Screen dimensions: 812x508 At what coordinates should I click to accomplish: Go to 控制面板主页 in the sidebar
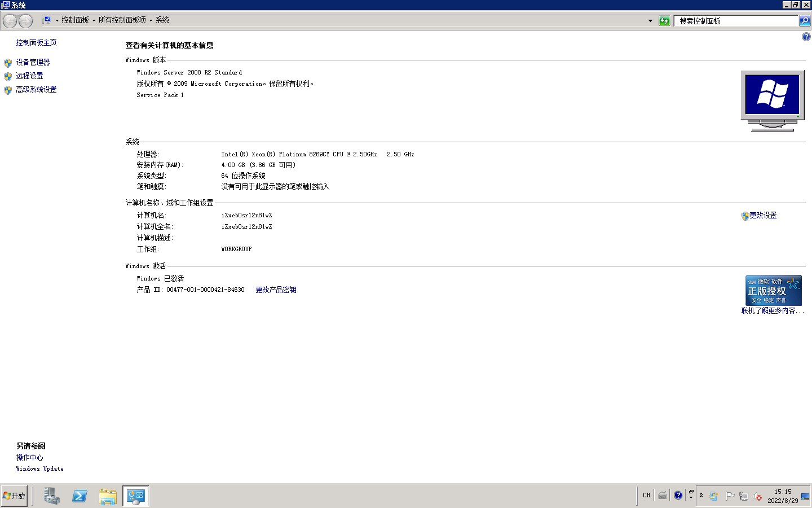coord(36,42)
